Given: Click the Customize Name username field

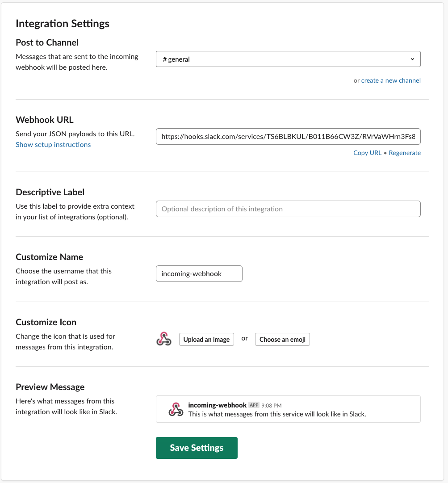Looking at the screenshot, I should click(x=199, y=273).
